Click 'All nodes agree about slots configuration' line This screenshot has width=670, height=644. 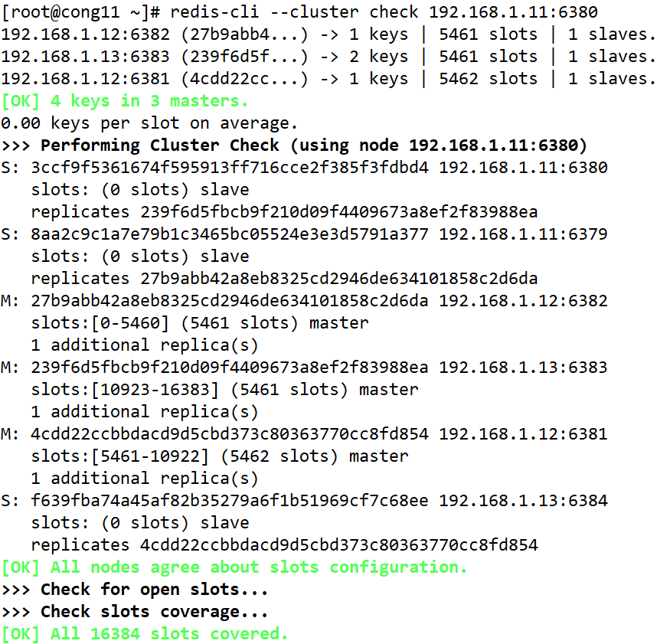point(234,567)
